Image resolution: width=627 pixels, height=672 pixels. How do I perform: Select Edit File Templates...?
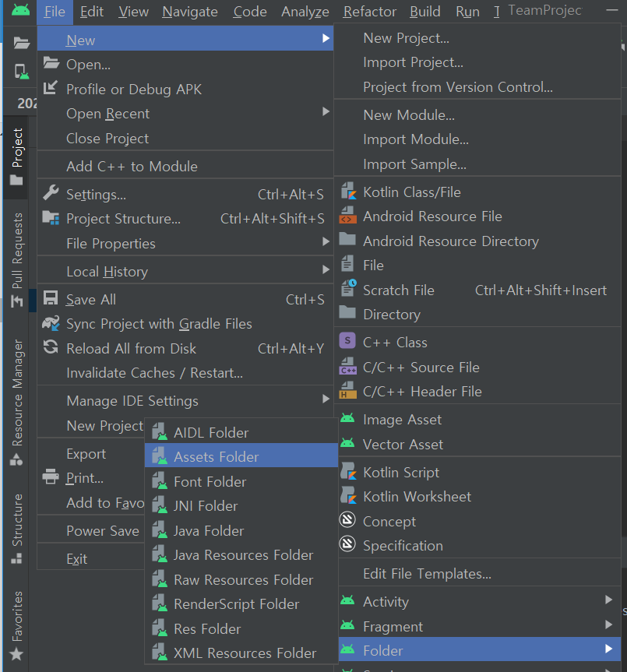[477, 573]
